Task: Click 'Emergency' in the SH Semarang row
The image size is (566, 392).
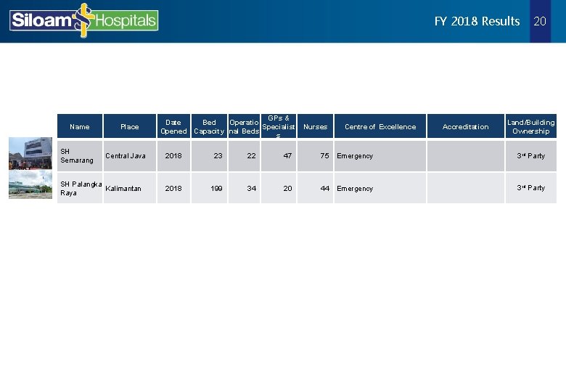Action: (x=355, y=156)
